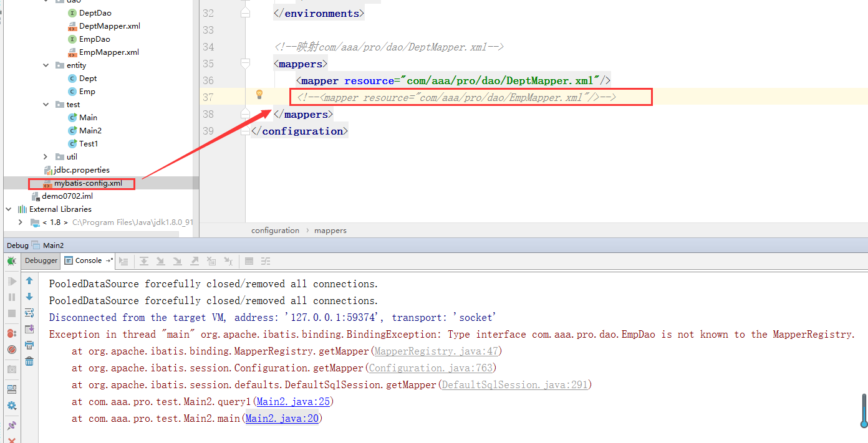Click the Step Over debug icon
868x443 pixels.
pos(144,261)
